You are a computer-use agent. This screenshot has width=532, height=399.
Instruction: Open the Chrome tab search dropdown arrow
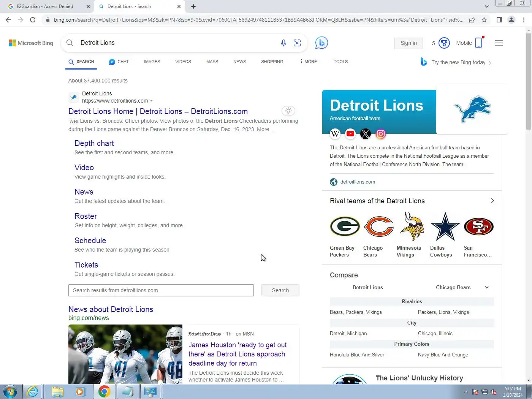click(487, 6)
